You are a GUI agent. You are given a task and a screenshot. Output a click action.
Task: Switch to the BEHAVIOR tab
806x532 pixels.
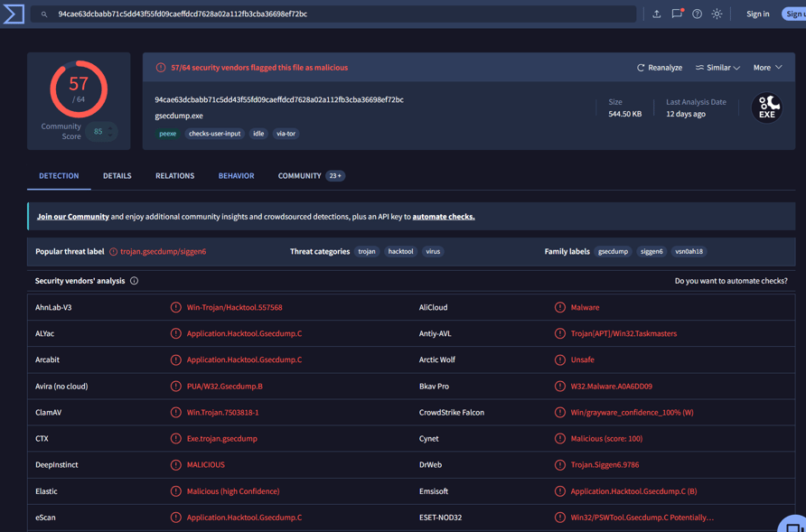point(237,176)
